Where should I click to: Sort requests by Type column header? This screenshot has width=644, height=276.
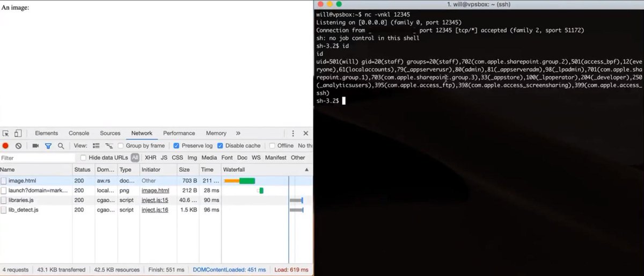tap(128, 170)
